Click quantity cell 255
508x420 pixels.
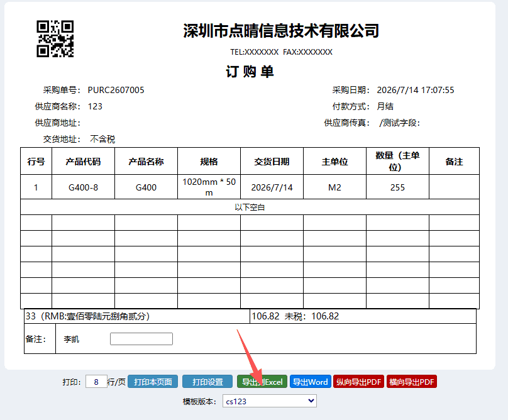point(397,187)
